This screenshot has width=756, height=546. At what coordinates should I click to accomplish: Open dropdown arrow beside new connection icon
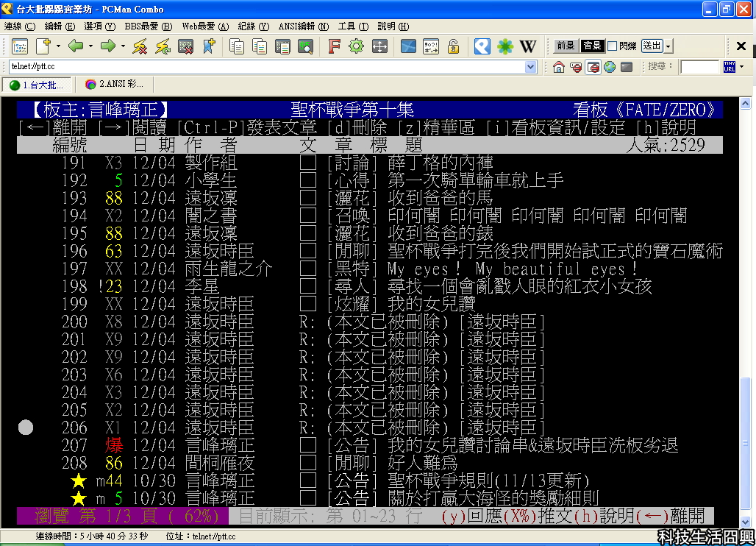click(x=58, y=46)
